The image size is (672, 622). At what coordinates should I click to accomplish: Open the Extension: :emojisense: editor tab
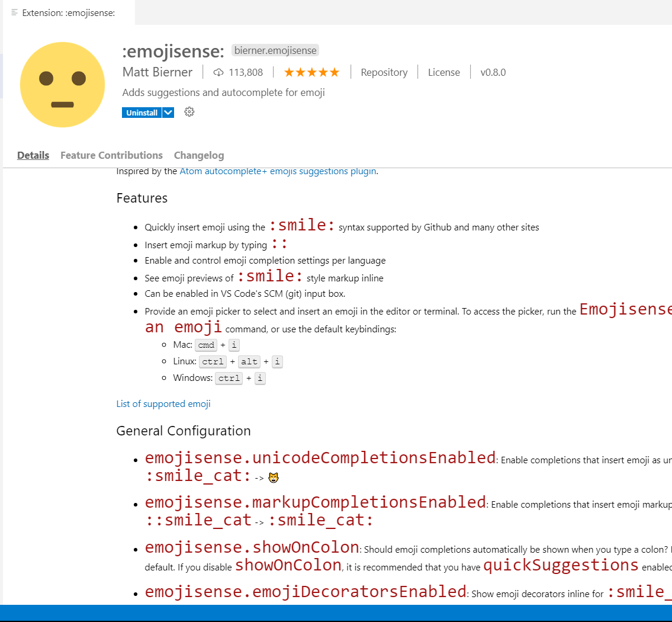click(67, 12)
